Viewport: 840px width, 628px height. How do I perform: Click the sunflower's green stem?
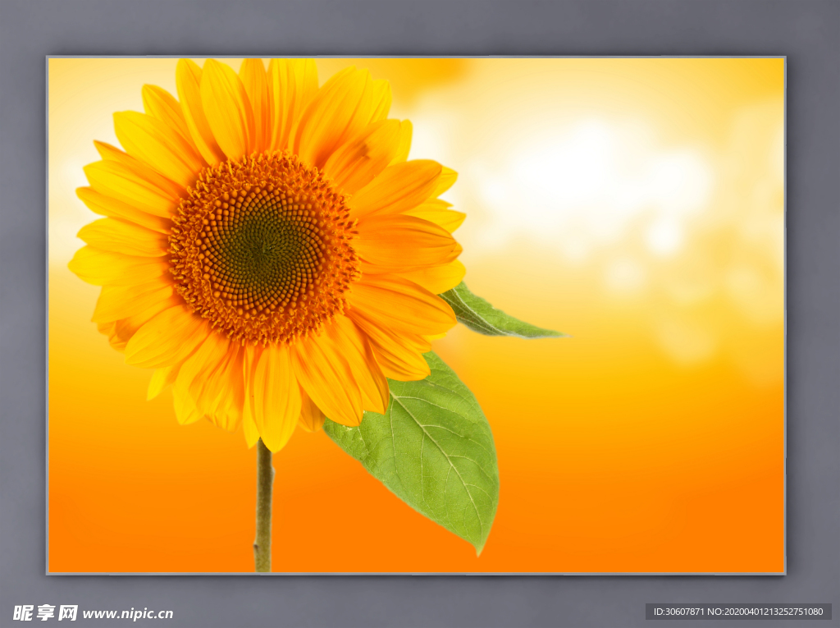click(x=263, y=509)
